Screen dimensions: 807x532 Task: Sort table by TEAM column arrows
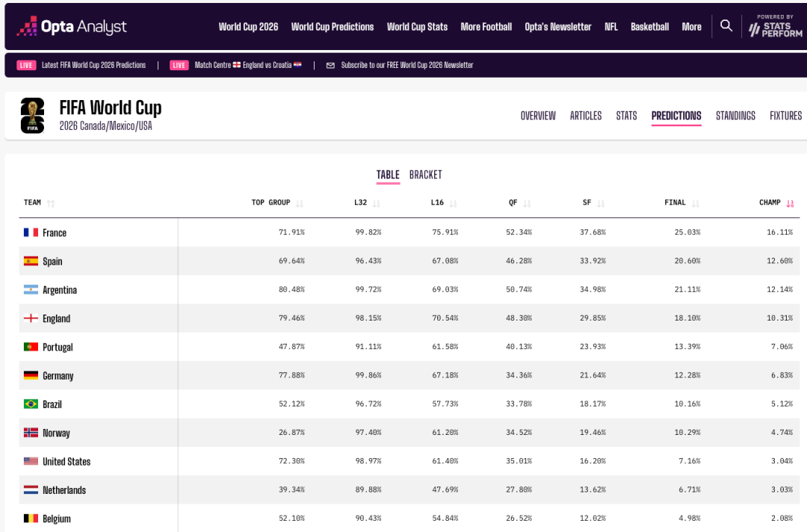click(x=51, y=203)
